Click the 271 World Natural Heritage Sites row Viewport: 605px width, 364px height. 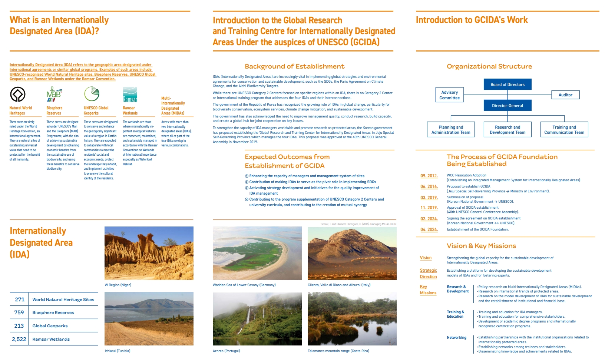pyautogui.click(x=54, y=300)
